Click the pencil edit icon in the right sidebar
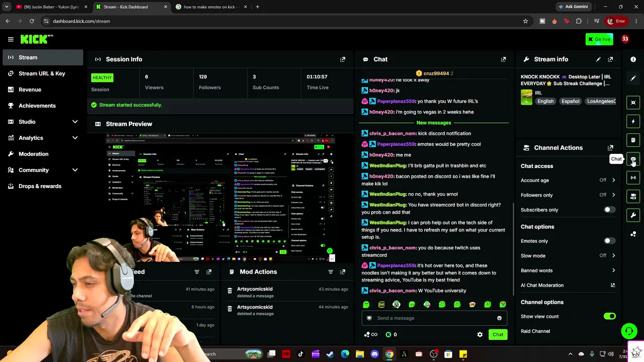The height and width of the screenshot is (362, 644). coord(633,78)
